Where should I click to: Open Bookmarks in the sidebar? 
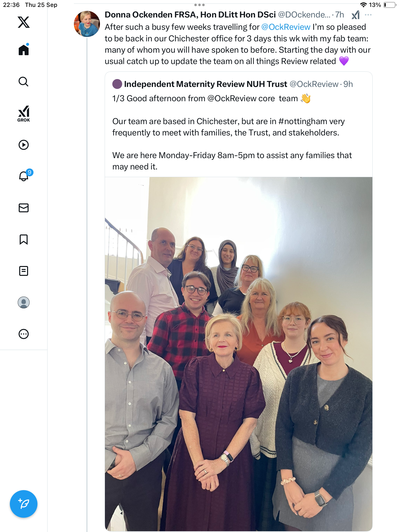click(24, 239)
